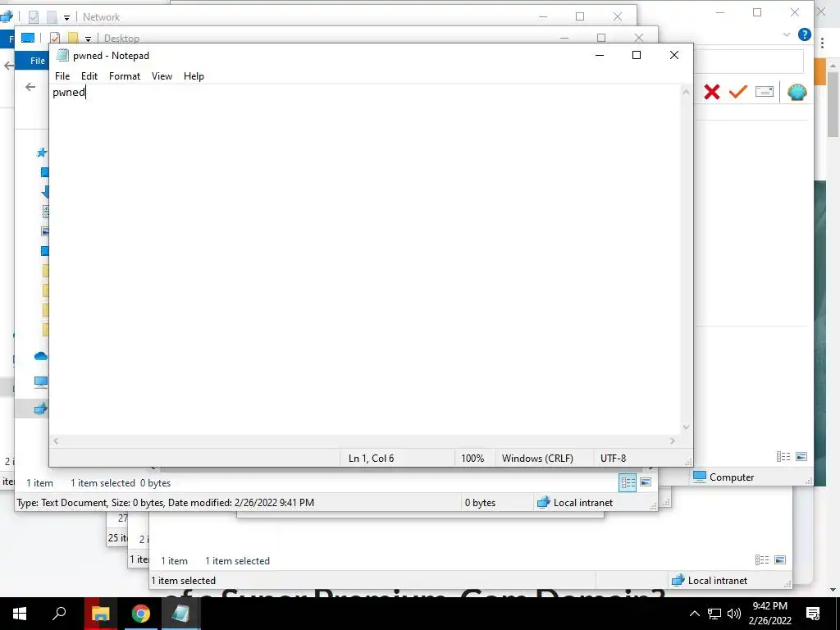This screenshot has width=840, height=630.
Task: Go back in the Network explorer window
Action: point(8,66)
